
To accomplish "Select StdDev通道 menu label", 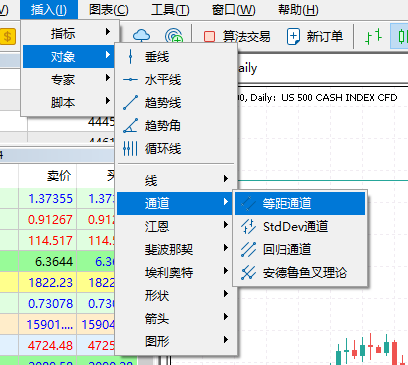I will [x=295, y=227].
